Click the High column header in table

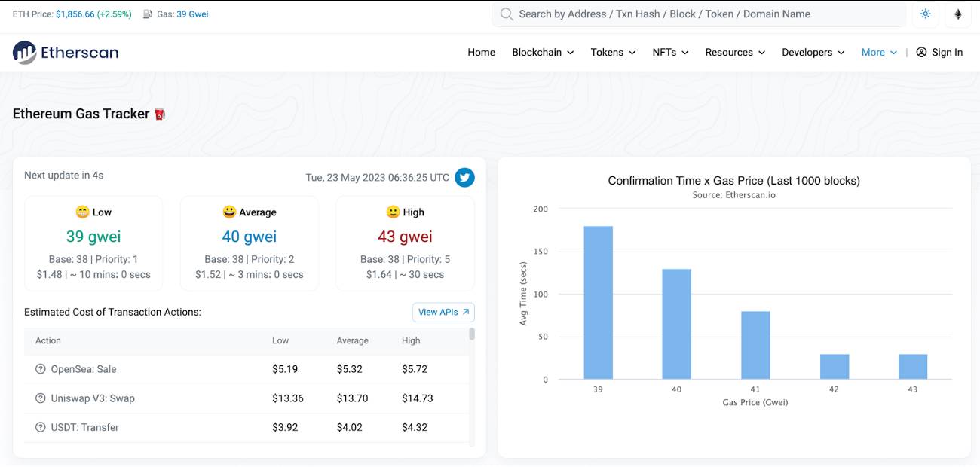pyautogui.click(x=411, y=340)
